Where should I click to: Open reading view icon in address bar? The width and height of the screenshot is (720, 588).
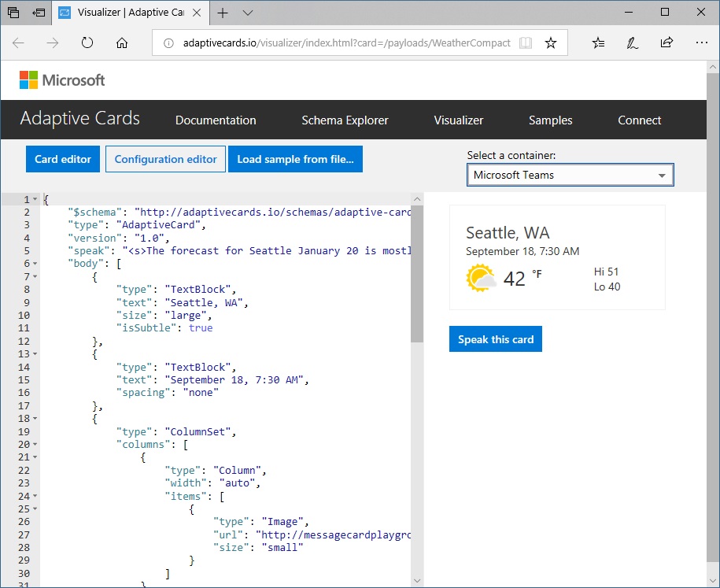click(x=526, y=43)
